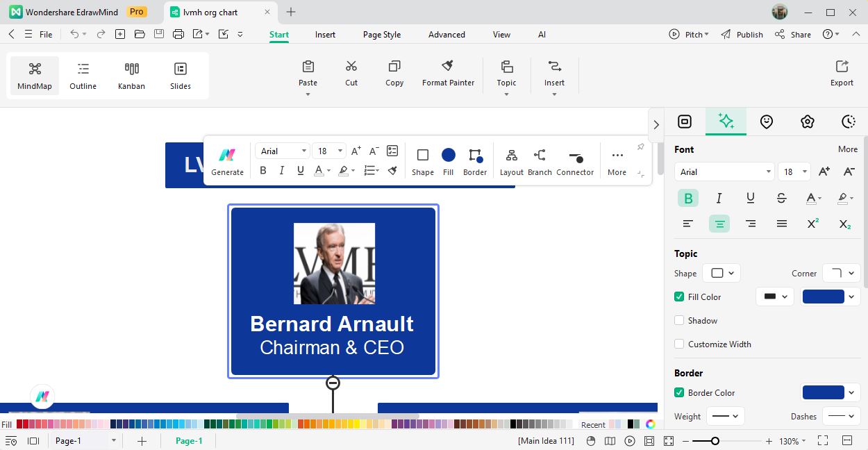Open zoom percentage dropdown
The height and width of the screenshot is (450, 868).
point(792,441)
